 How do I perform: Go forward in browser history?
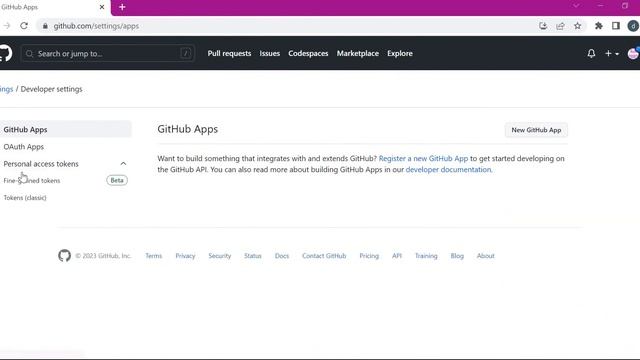pyautogui.click(x=7, y=26)
